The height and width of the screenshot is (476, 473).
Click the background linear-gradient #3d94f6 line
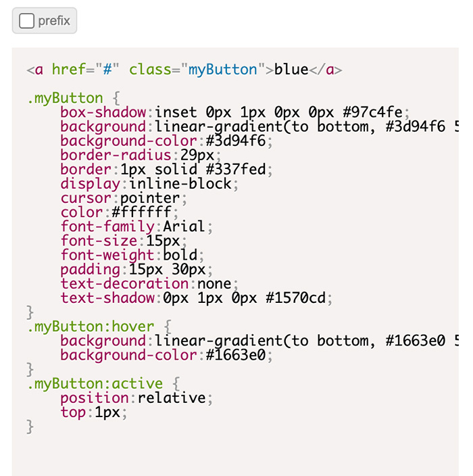click(x=259, y=126)
